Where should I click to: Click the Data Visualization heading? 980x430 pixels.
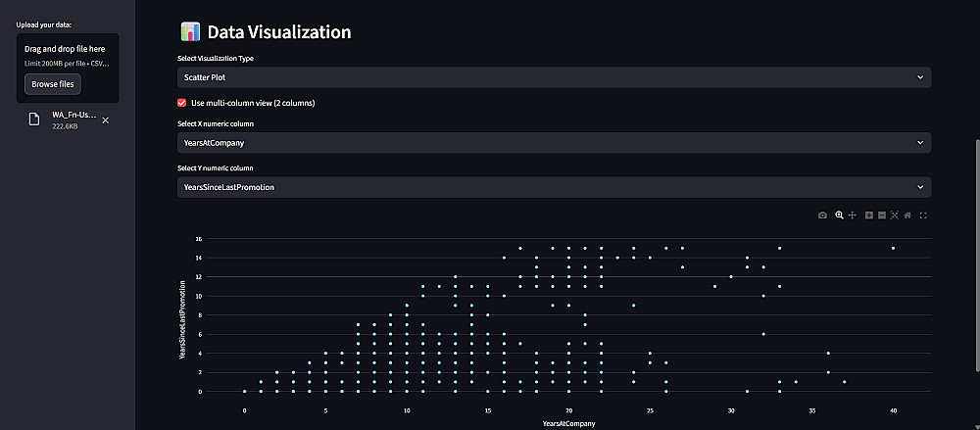pyautogui.click(x=278, y=32)
